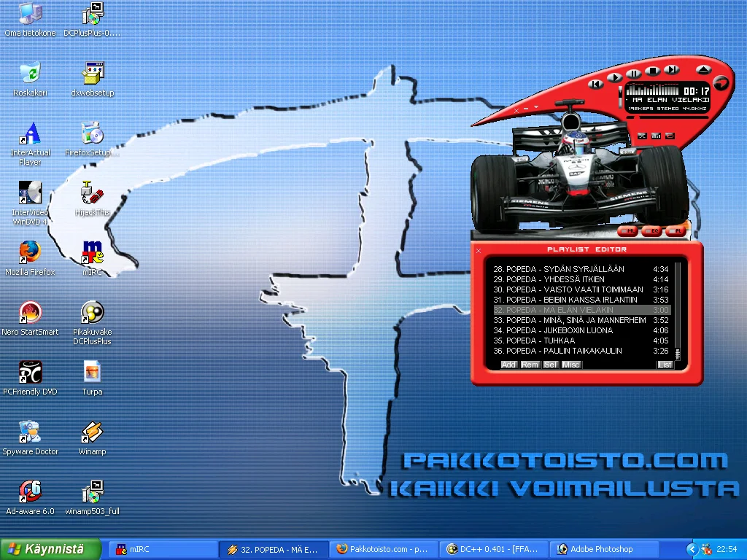Open the Add menu in playlist editor

tap(508, 365)
